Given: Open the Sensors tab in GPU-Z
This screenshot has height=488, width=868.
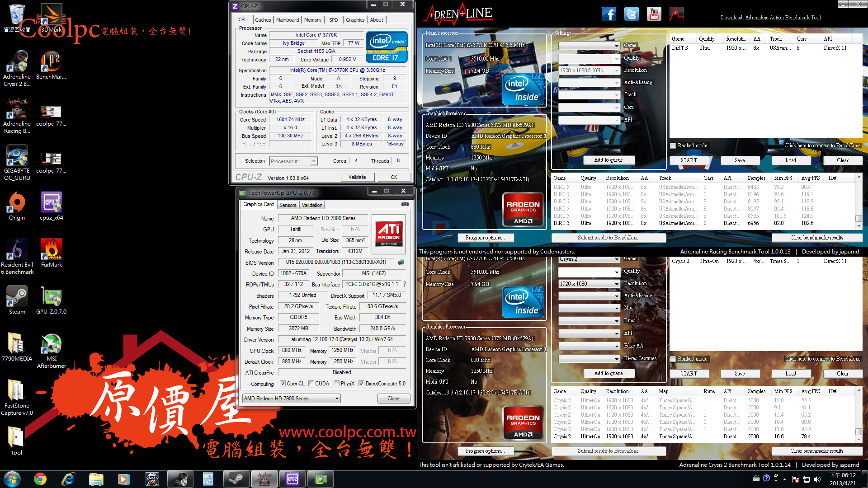Looking at the screenshot, I should tap(288, 205).
